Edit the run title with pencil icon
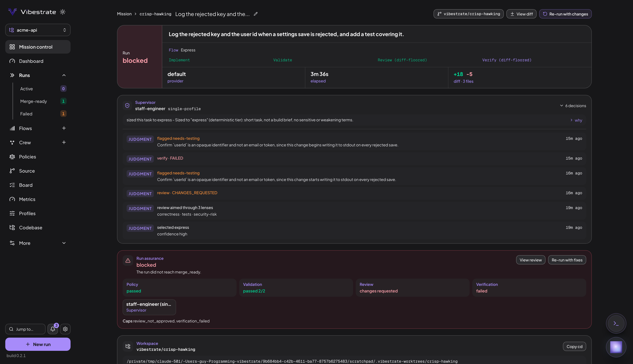The height and width of the screenshot is (364, 633). point(256,14)
